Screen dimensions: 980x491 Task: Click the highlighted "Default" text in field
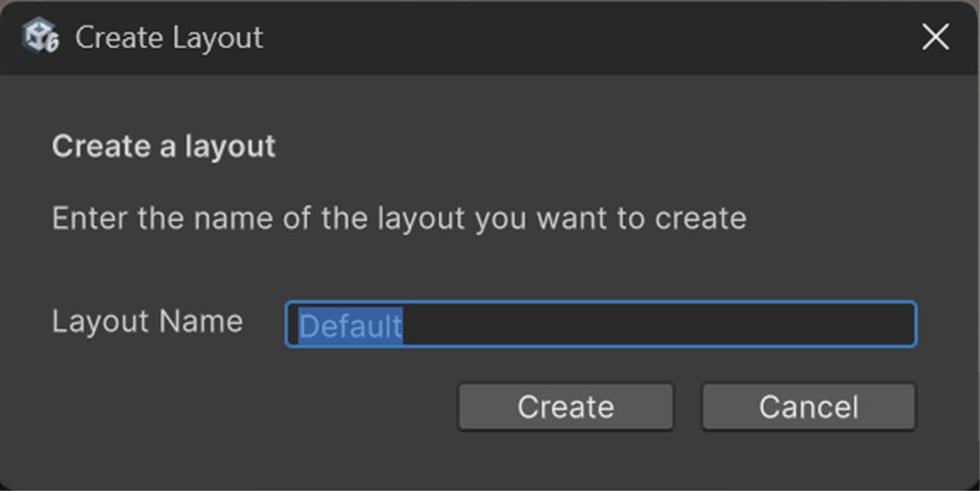[350, 325]
